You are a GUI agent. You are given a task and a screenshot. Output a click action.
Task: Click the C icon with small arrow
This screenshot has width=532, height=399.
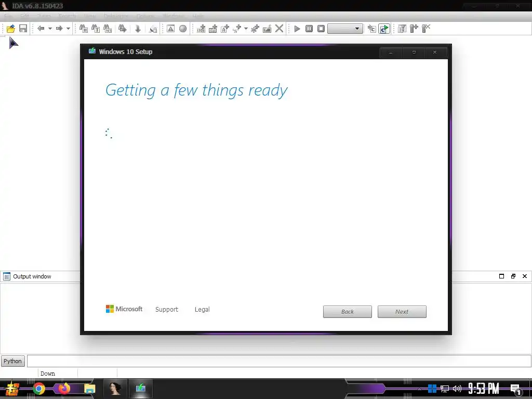point(372,29)
